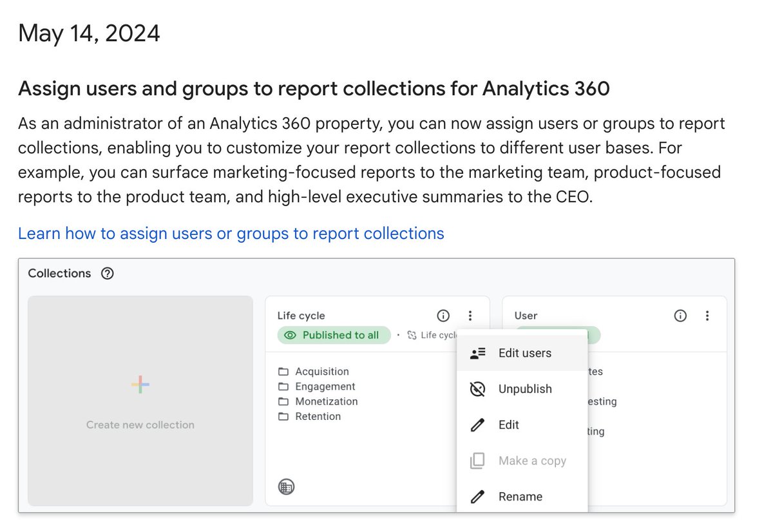Viewport: 773px width, 532px height.
Task: Choose Rename from the context menu
Action: [x=522, y=497]
